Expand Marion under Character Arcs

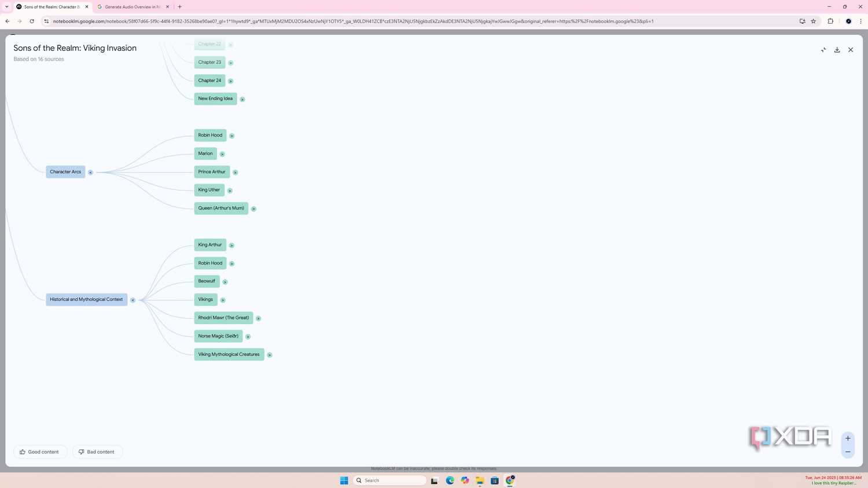(222, 154)
